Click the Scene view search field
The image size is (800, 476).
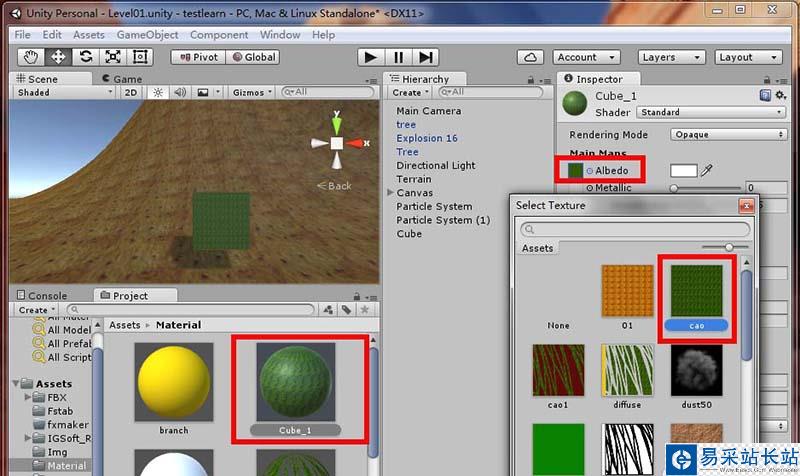328,92
